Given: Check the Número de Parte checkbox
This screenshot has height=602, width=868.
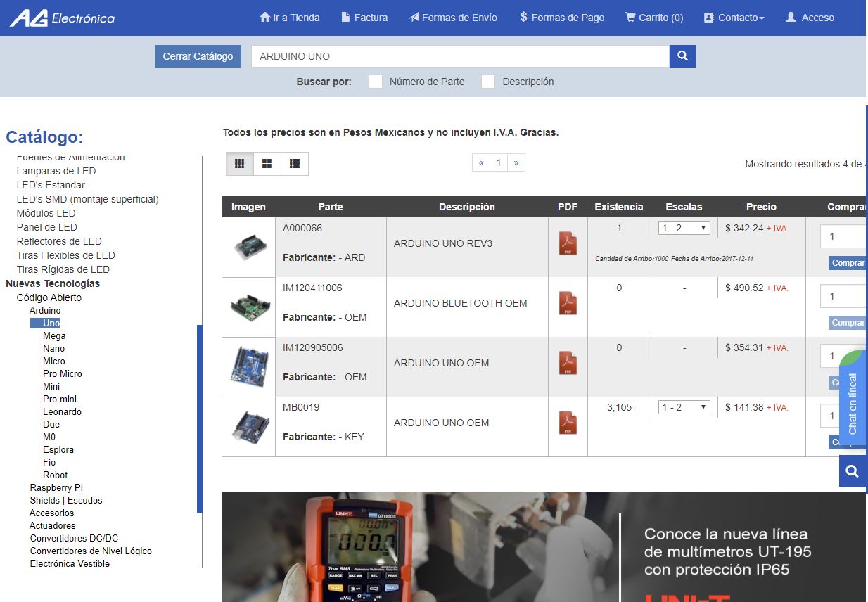Looking at the screenshot, I should pyautogui.click(x=376, y=82).
